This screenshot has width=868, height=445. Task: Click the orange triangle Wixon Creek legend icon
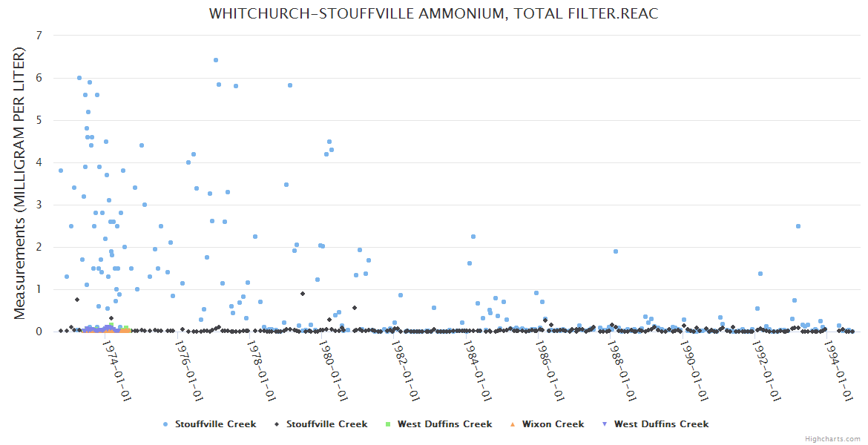pos(512,424)
